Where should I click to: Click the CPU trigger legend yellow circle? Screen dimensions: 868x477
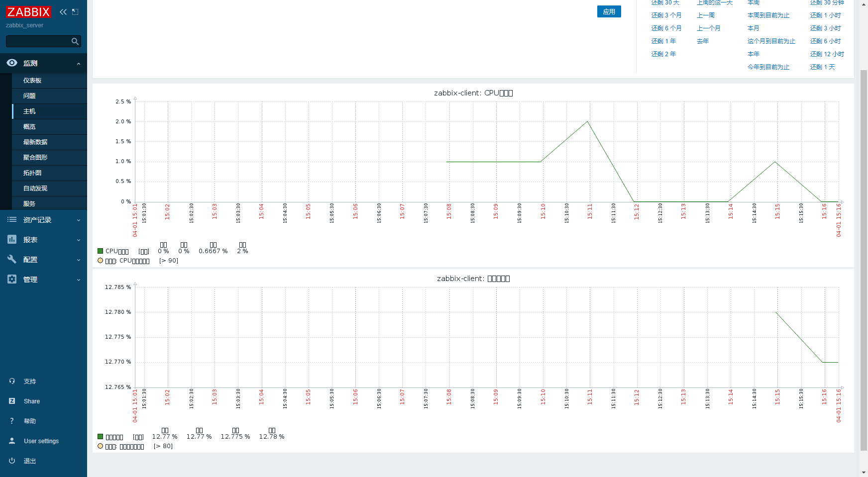click(100, 261)
